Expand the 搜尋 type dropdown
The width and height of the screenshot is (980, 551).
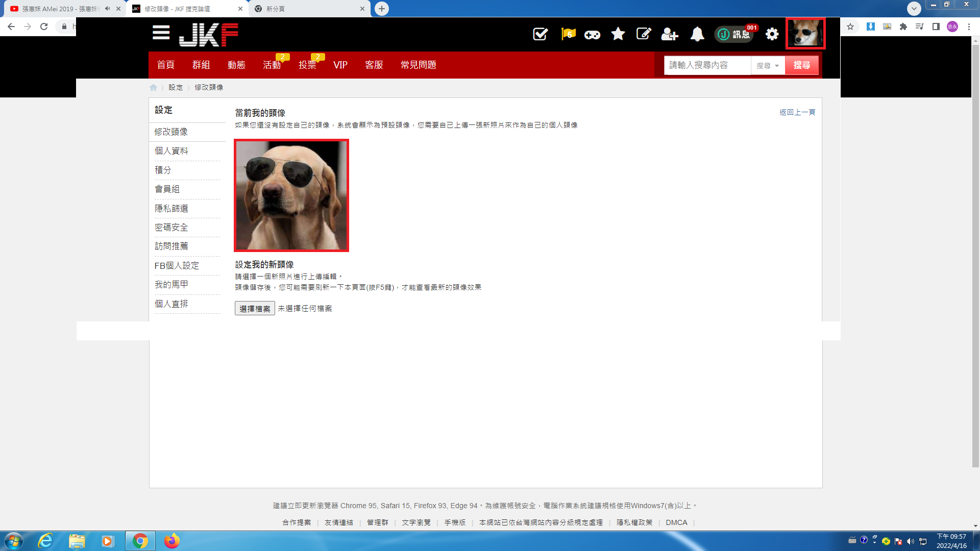768,65
